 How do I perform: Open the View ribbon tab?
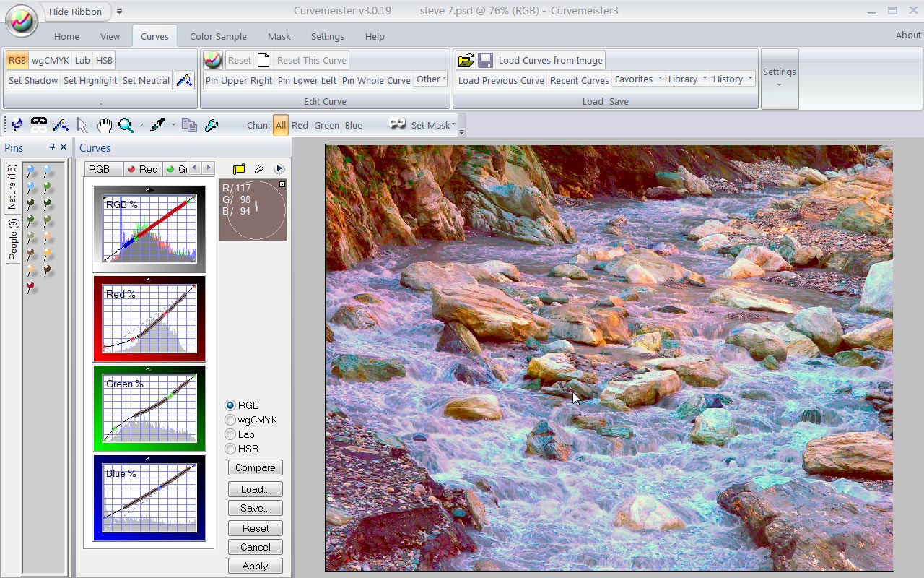tap(110, 36)
